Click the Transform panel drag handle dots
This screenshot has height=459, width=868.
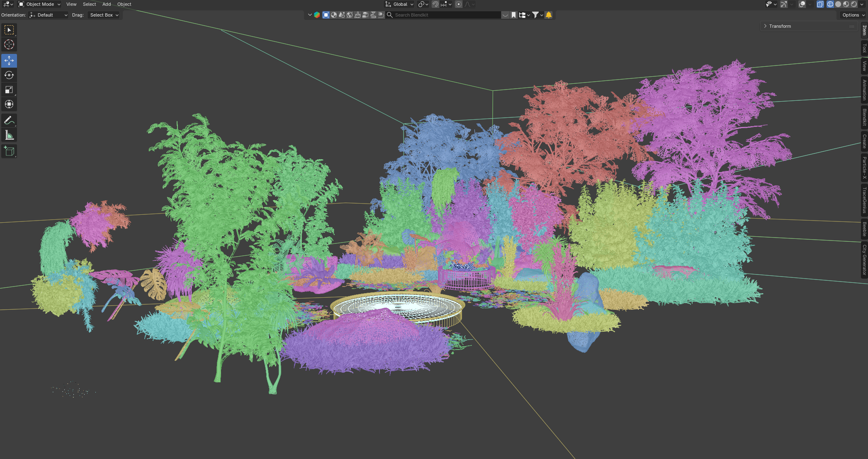pyautogui.click(x=851, y=26)
